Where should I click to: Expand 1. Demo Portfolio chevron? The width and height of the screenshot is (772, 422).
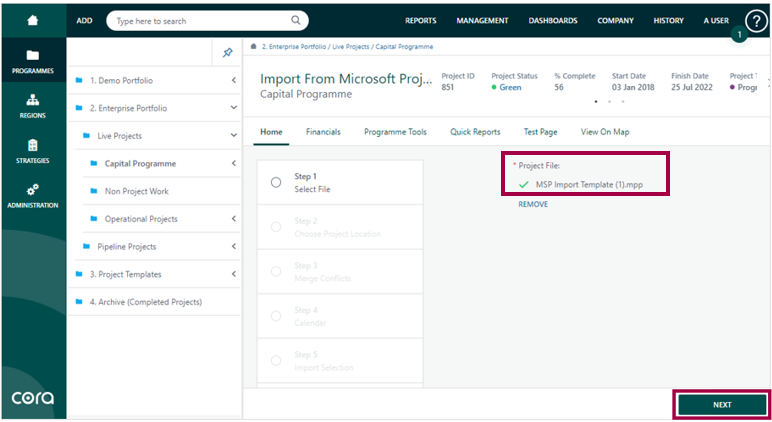point(234,80)
